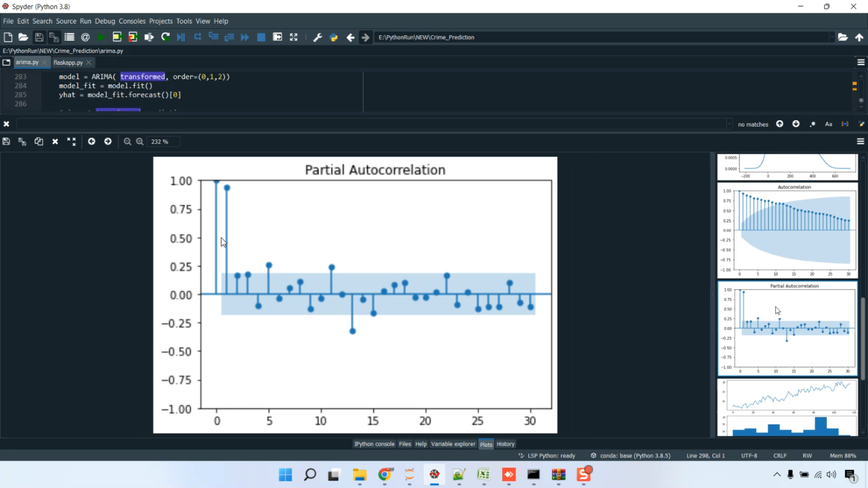
Task: Click the Run file green play icon
Action: tap(101, 37)
